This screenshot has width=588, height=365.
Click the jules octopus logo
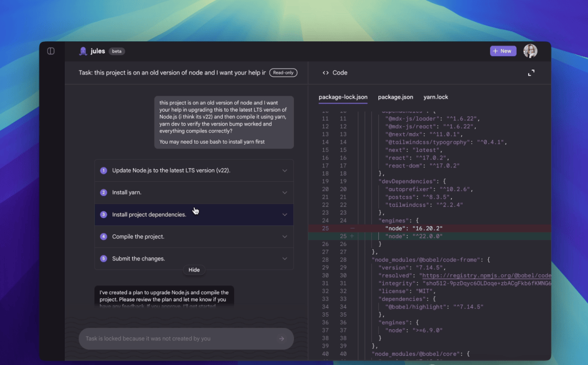click(83, 51)
